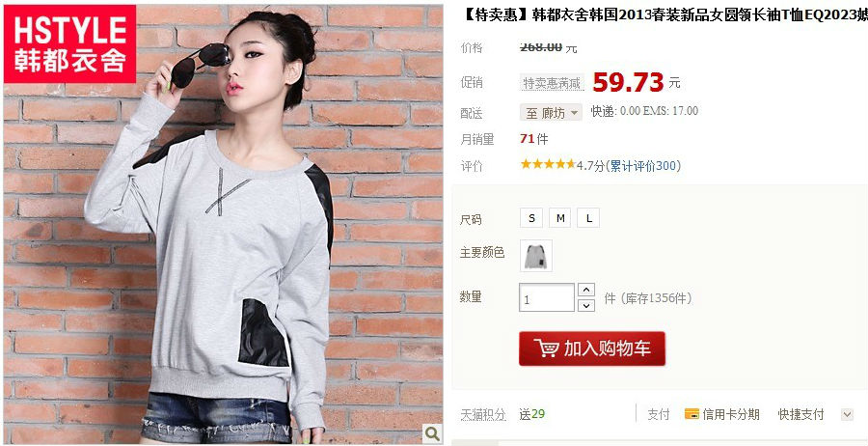868x446 pixels.
Task: Decrease quantity with the down arrow
Action: click(x=586, y=305)
